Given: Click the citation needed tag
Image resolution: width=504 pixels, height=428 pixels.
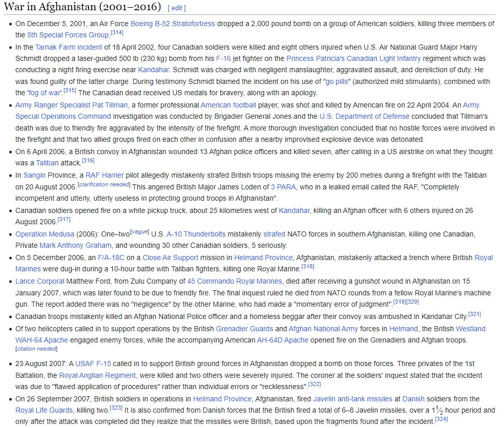Looking at the screenshot, I should pyautogui.click(x=36, y=349).
